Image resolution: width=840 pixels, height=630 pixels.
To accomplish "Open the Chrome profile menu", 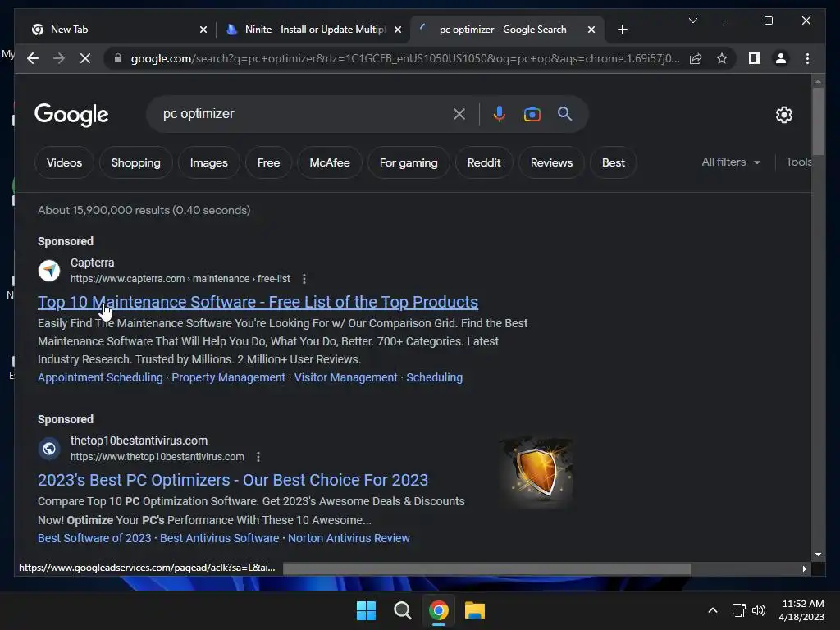I will coord(781,58).
